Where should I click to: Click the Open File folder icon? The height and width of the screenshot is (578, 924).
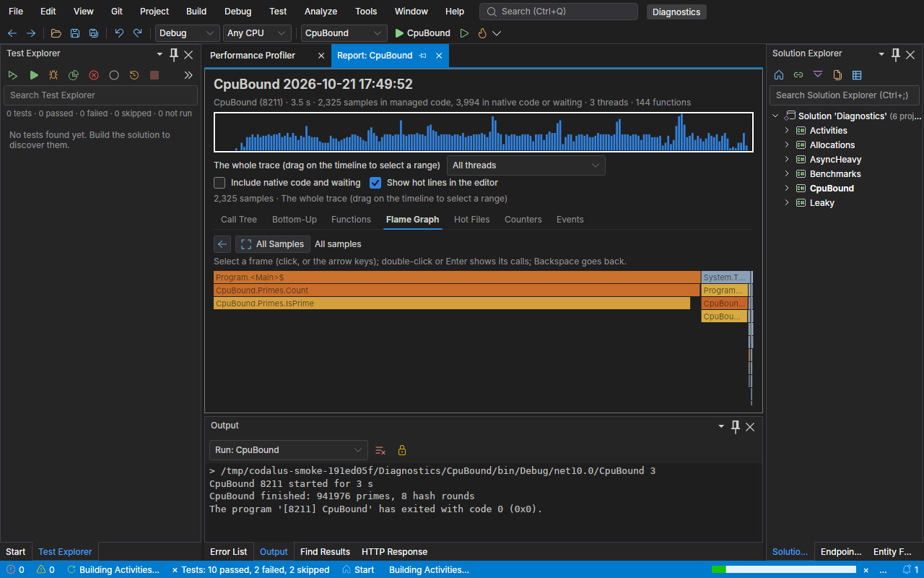56,33
